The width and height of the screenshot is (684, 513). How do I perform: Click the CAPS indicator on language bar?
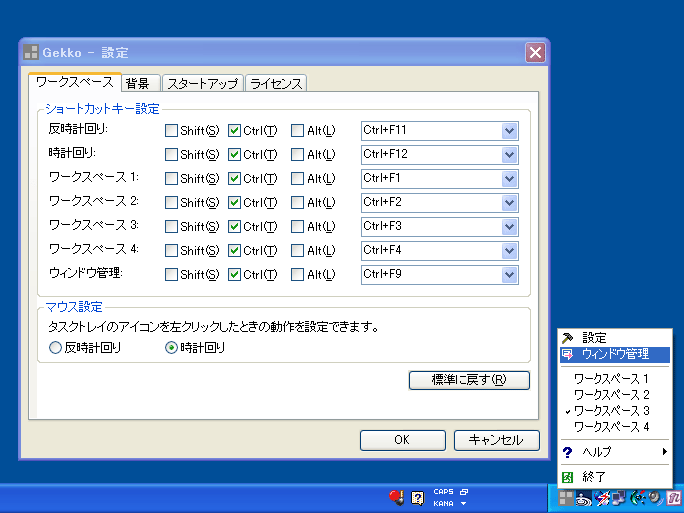[x=443, y=492]
